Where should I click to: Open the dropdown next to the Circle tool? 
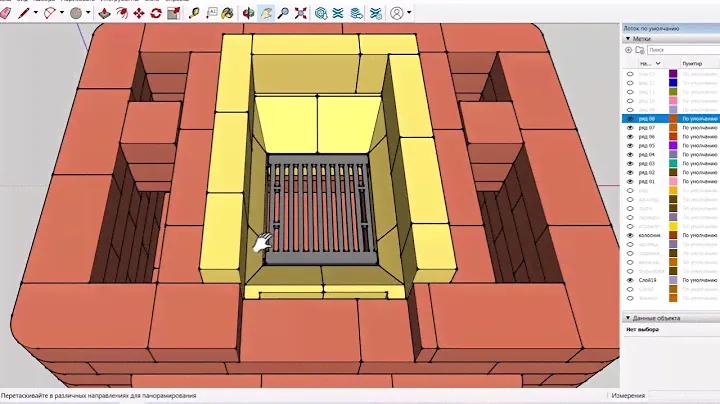(x=88, y=14)
